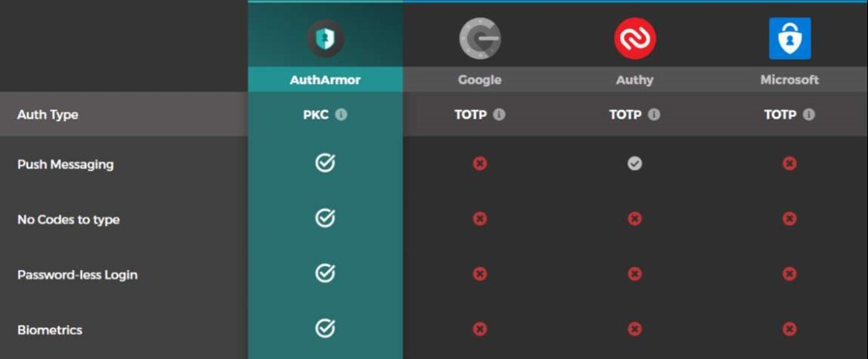
Task: Open info icon beside Authy's TOTP
Action: [x=654, y=115]
